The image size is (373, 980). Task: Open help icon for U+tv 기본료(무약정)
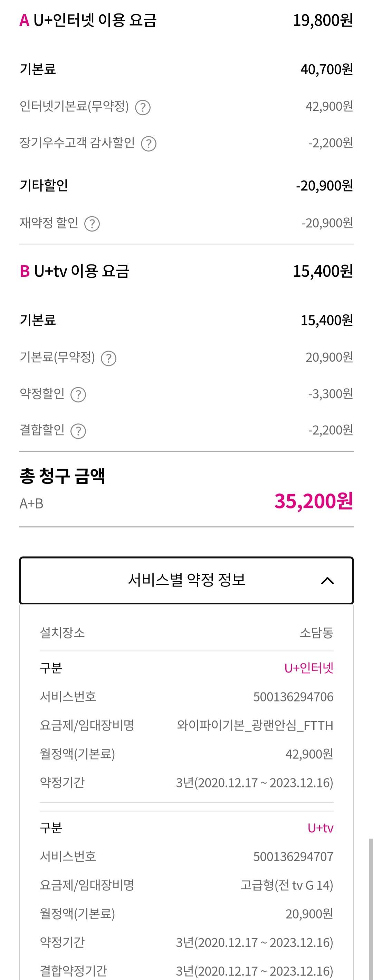(x=108, y=359)
